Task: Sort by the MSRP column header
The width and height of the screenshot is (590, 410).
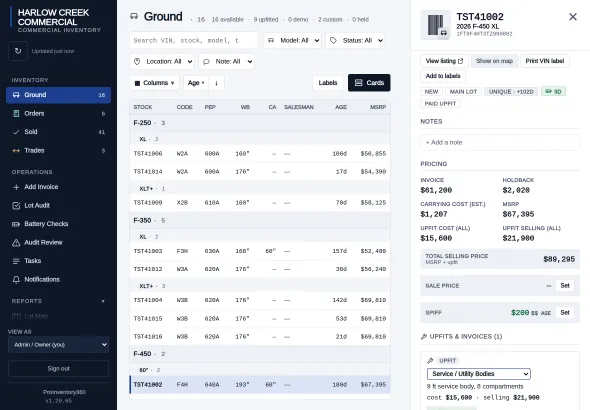Action: 378,107
